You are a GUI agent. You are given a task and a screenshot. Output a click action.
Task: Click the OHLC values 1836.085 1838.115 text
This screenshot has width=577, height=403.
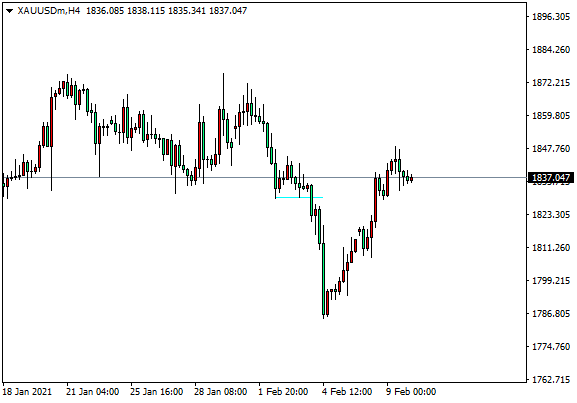125,11
